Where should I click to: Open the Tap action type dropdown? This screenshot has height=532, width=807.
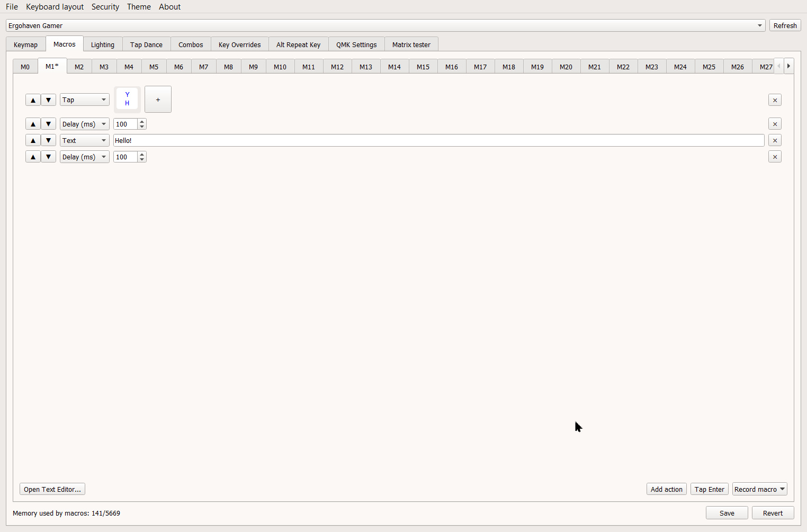tap(84, 100)
